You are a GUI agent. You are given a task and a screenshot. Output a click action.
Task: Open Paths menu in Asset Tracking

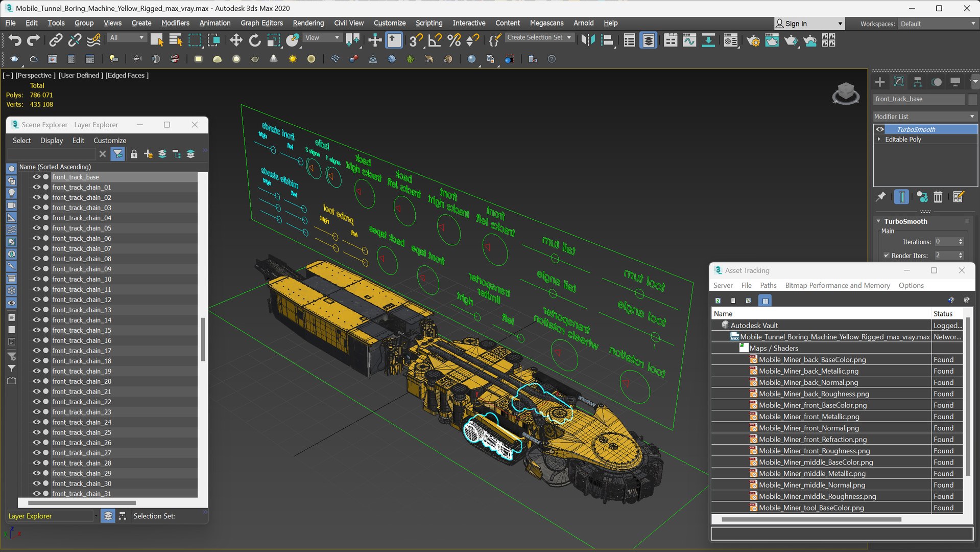768,285
